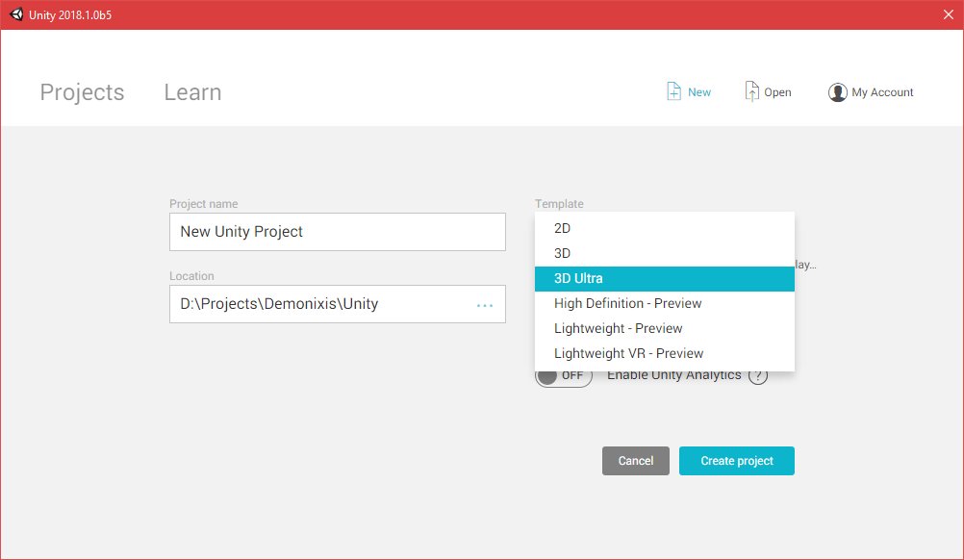Close the Unity launcher window
The height and width of the screenshot is (560, 964).
(949, 14)
